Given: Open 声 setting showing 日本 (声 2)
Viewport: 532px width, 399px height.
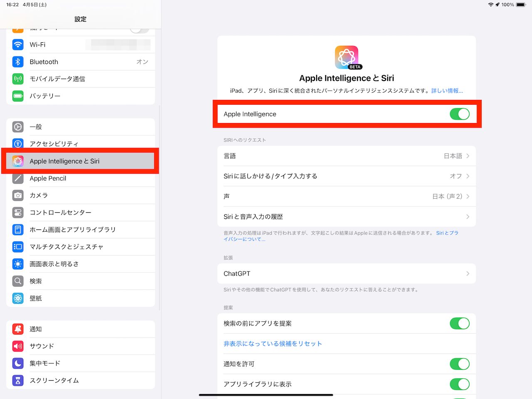Looking at the screenshot, I should [347, 196].
